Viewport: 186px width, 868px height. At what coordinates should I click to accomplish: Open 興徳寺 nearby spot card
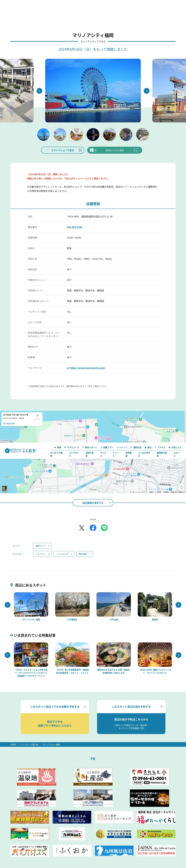click(155, 607)
